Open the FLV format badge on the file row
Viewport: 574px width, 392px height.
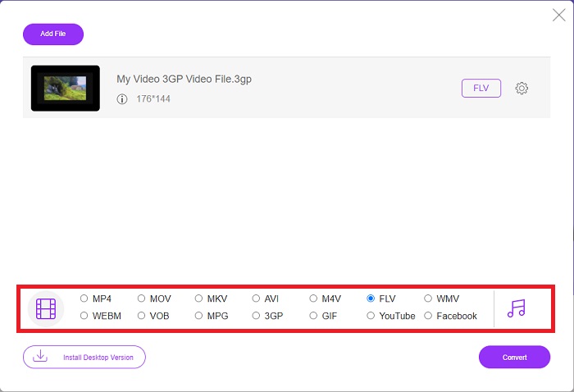coord(481,89)
